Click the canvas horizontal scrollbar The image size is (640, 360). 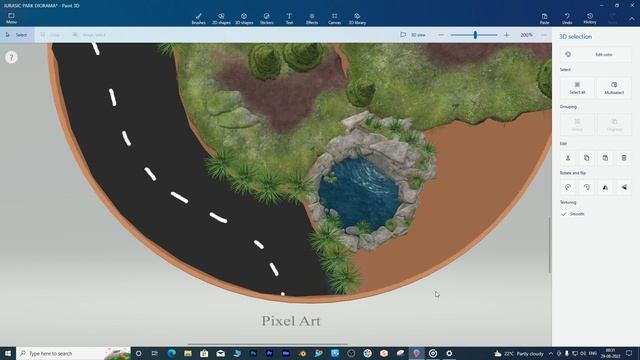pos(267,344)
